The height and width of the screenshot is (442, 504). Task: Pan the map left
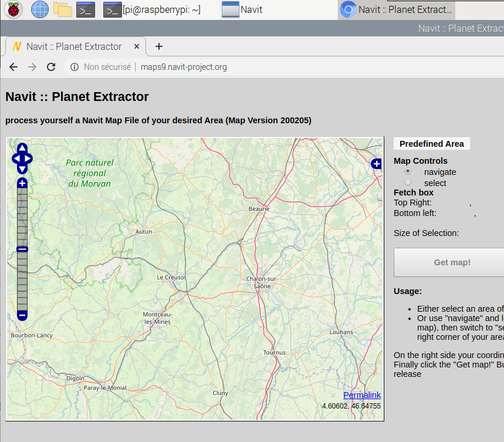(16, 158)
